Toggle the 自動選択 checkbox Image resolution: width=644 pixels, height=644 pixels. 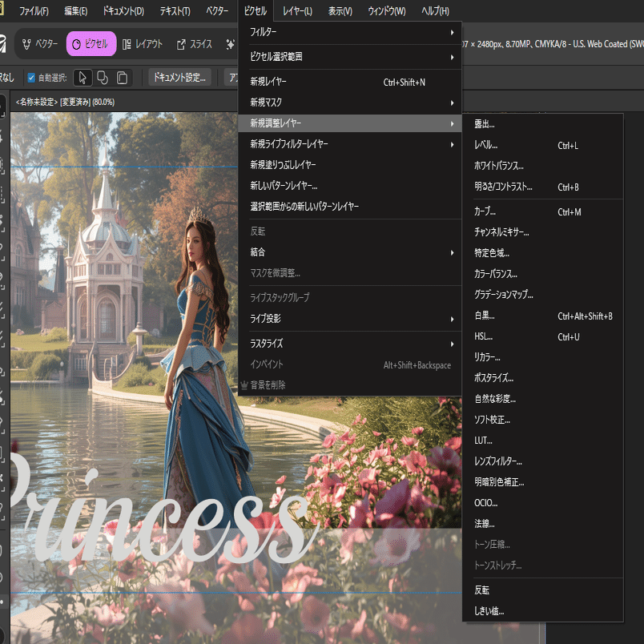[31, 78]
